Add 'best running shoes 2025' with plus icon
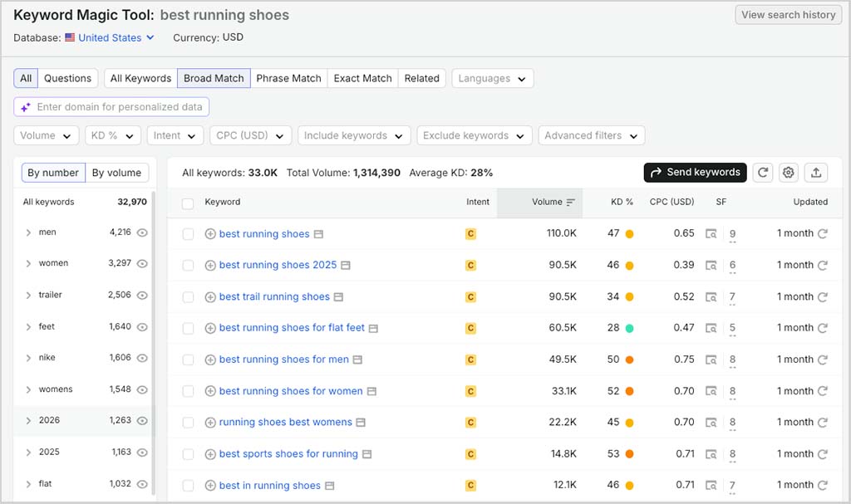 (210, 266)
